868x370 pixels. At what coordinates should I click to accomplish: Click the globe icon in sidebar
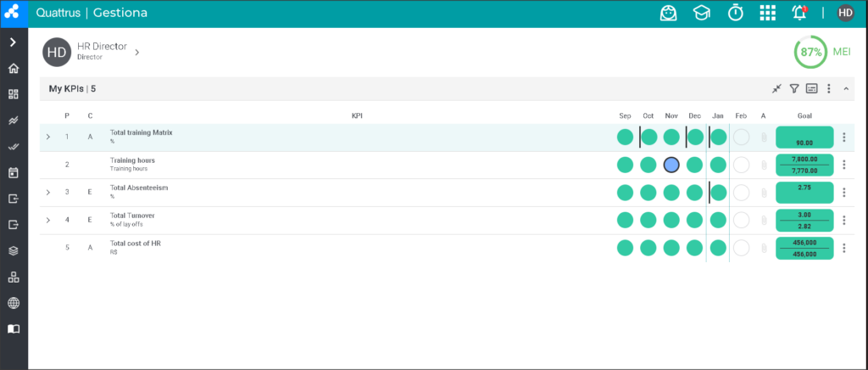click(x=14, y=303)
